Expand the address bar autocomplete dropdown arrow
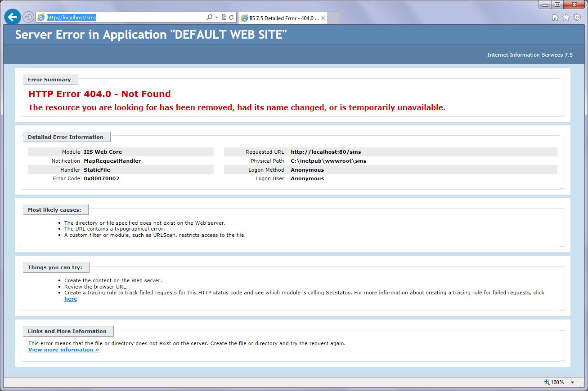Screen dimensions: 588x391 pyautogui.click(x=216, y=18)
